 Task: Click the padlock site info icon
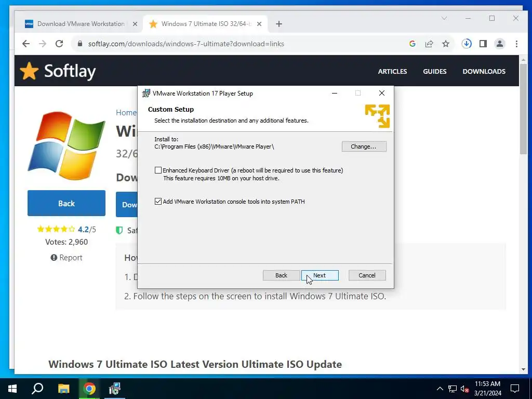click(80, 44)
